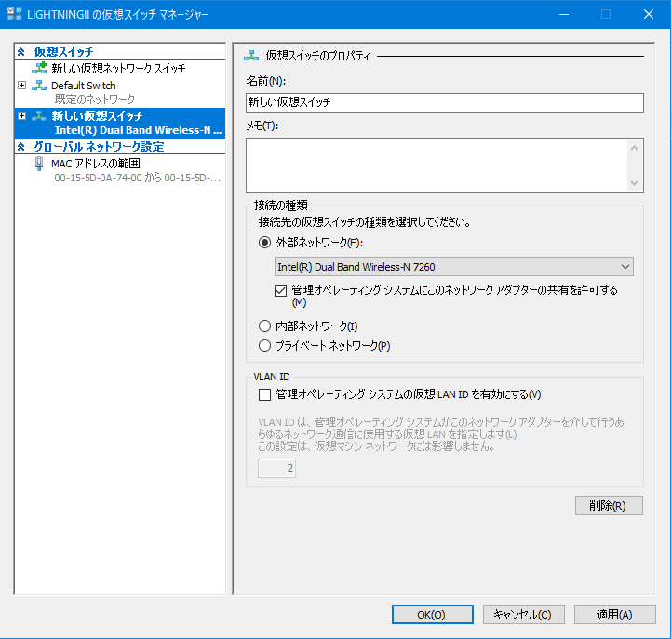Click the 適用(A) button

click(x=615, y=615)
